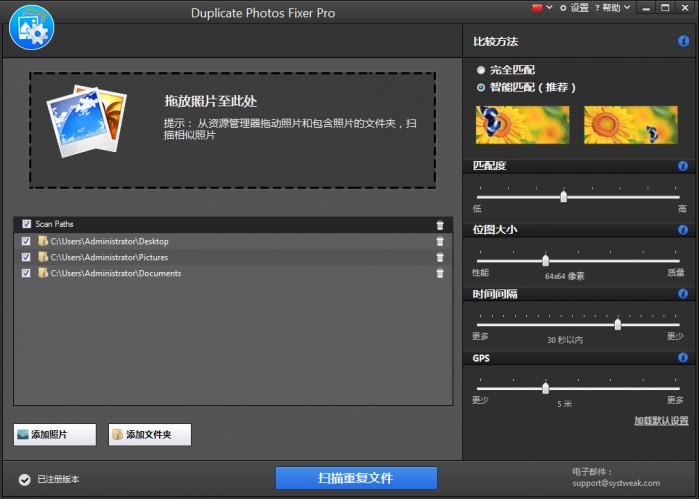Uncheck the Pictures path checkbox

(x=26, y=257)
